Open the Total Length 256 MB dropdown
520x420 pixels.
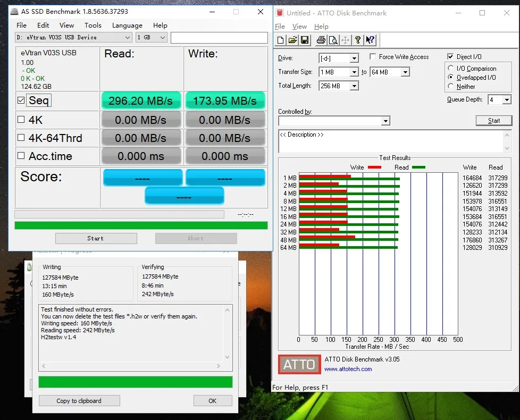pyautogui.click(x=339, y=86)
